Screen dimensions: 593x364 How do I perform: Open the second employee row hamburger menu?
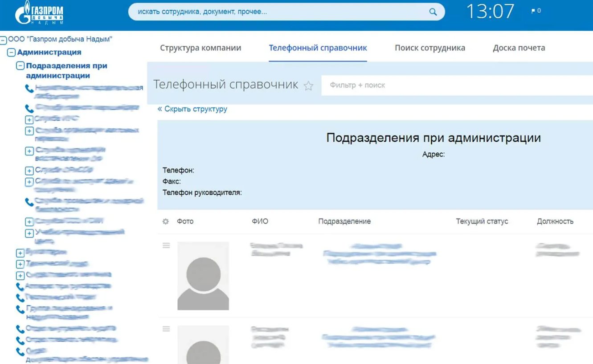tap(166, 329)
